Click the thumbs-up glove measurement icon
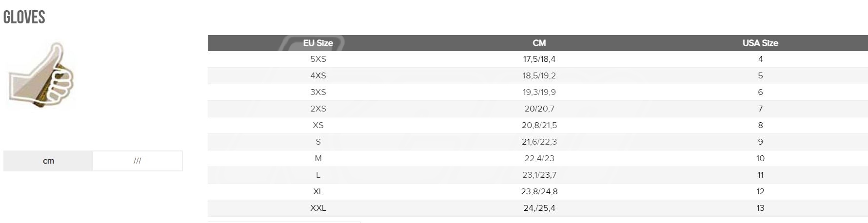Viewport: 868px width, 223px height. click(41, 75)
